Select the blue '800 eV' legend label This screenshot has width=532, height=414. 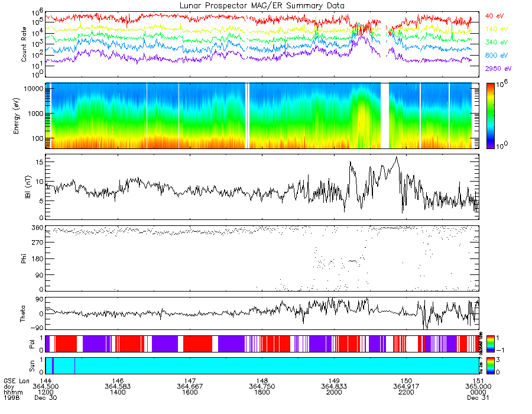tap(497, 56)
